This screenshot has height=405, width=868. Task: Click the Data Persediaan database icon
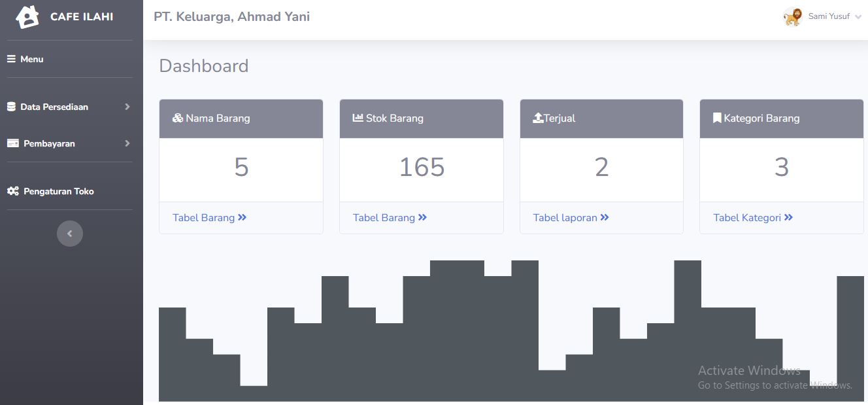11,107
